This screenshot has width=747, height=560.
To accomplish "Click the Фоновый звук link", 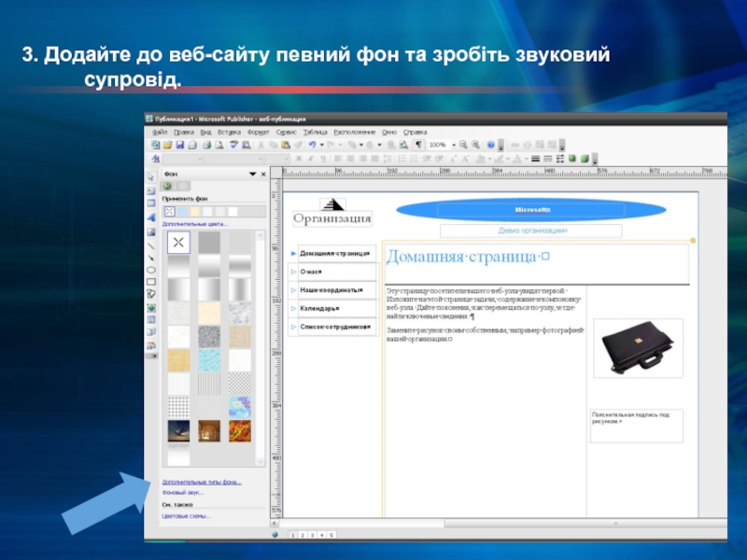I will (182, 493).
